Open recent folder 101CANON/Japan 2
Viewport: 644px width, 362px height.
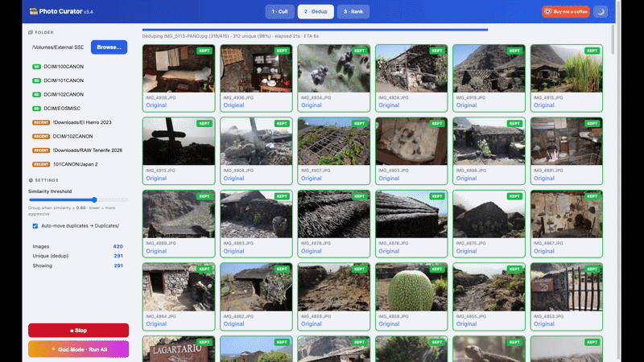[x=78, y=164]
